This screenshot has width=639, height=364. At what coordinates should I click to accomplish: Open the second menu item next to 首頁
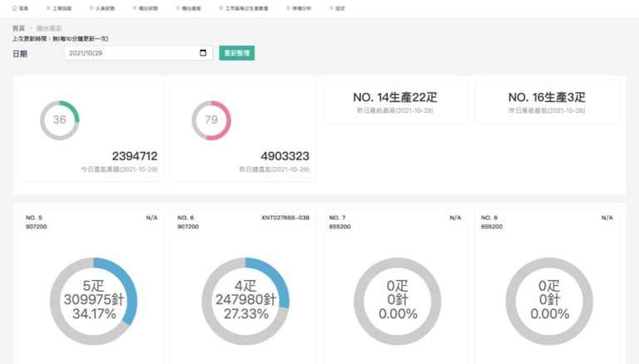click(x=59, y=8)
